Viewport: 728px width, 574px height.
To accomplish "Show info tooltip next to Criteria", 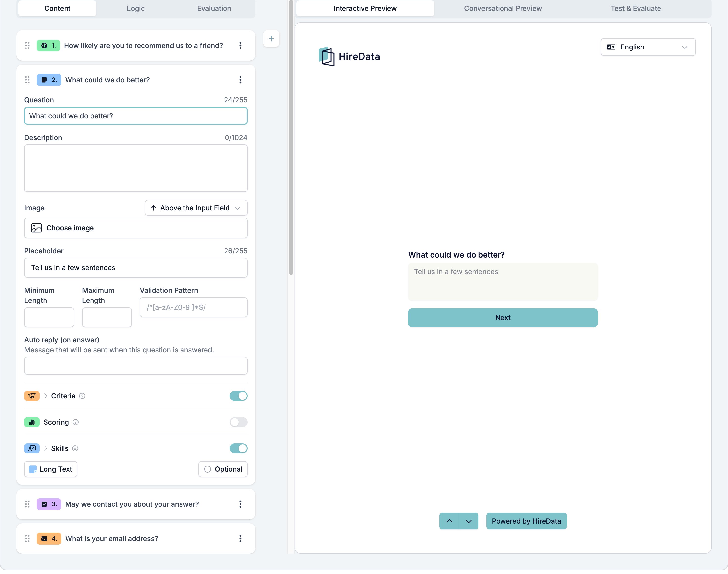I will [82, 396].
